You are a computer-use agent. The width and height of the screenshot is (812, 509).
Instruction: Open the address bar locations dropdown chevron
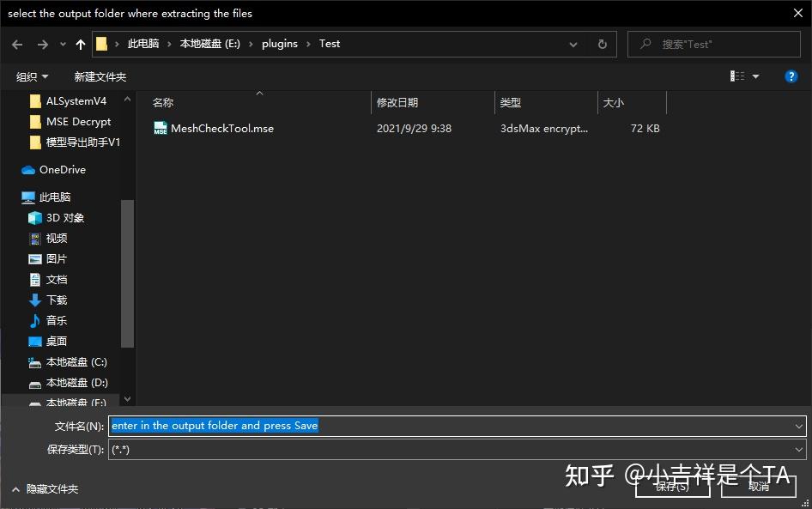click(x=573, y=44)
